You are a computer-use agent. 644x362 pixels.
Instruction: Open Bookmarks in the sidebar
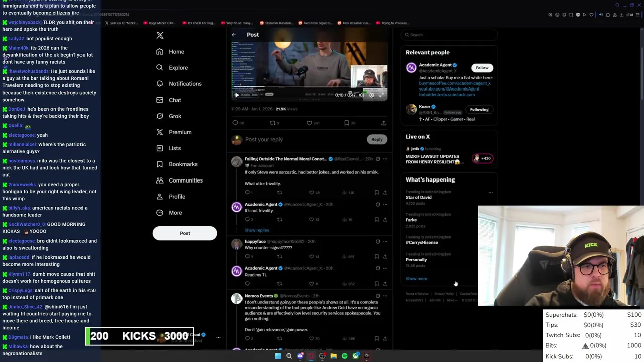[x=177, y=164]
